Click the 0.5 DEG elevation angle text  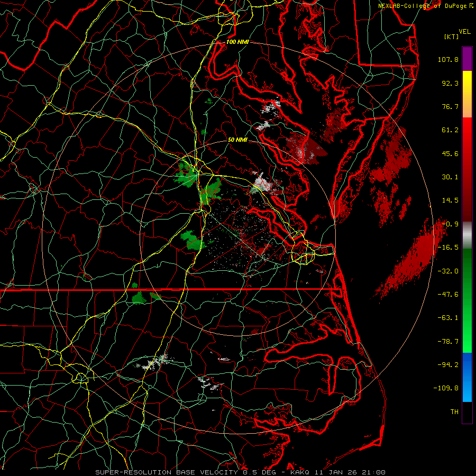tap(260, 472)
